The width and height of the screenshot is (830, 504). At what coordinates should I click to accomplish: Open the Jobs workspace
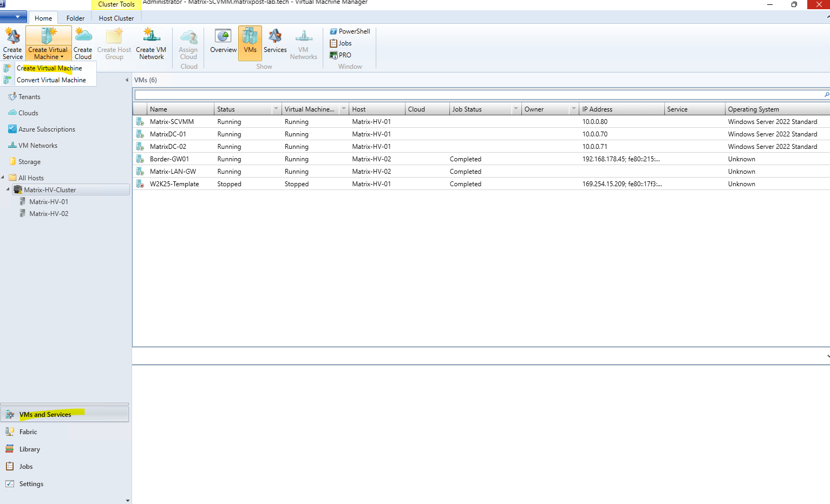65,467
